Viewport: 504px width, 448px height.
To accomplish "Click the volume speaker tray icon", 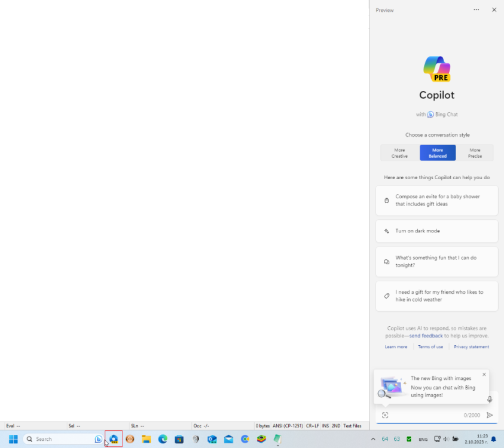I will [446, 439].
